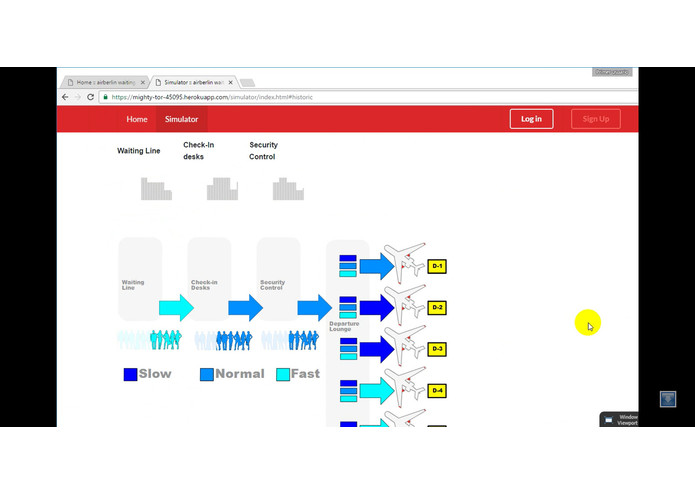Click the cyan arrow to gate D-4
The image size is (695, 494).
point(377,391)
